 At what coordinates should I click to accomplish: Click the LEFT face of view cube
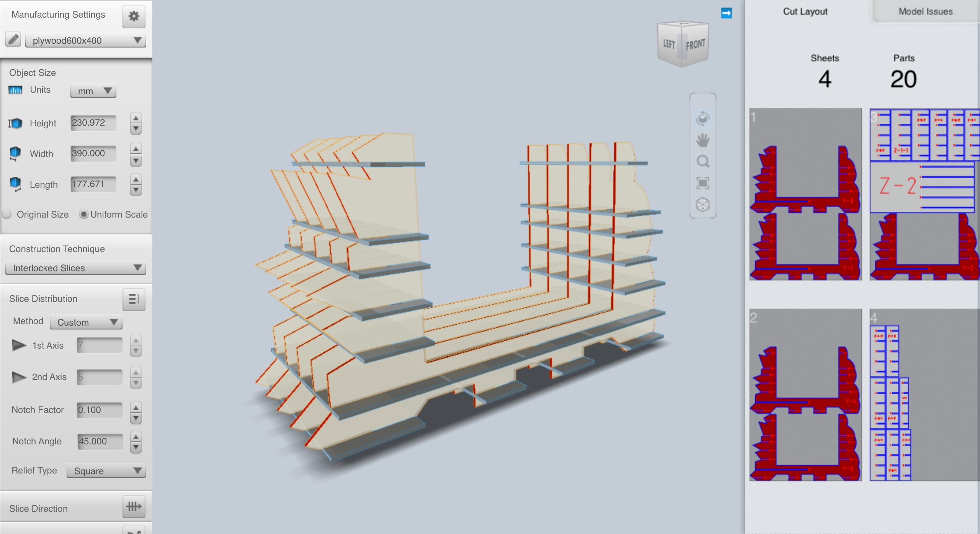pos(670,44)
